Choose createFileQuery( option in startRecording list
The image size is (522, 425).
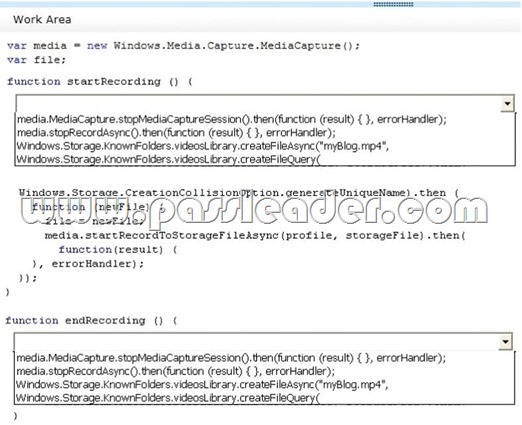pos(168,159)
